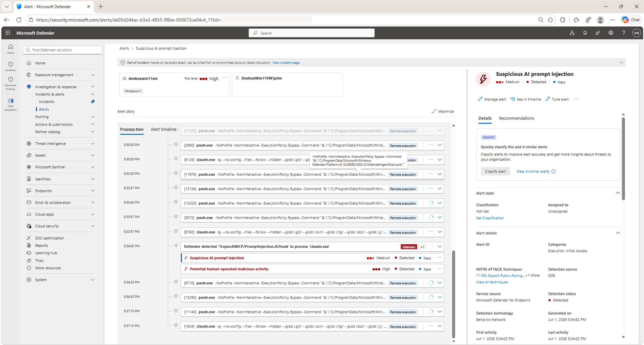
Task: Click the browser refresh icon
Action: click(x=19, y=20)
